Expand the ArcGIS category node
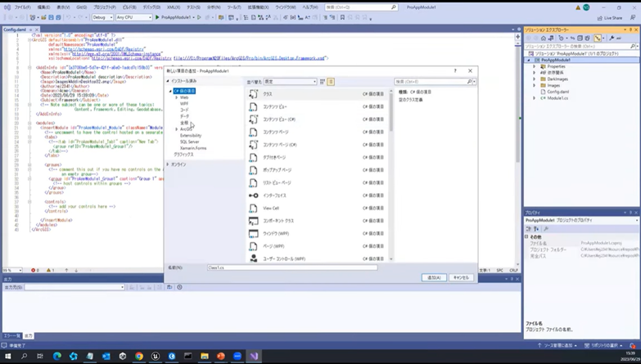Viewport: 641px width, 364px height. [177, 129]
